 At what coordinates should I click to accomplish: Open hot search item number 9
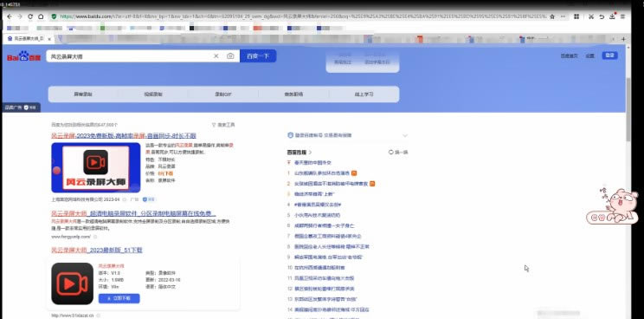[329, 257]
